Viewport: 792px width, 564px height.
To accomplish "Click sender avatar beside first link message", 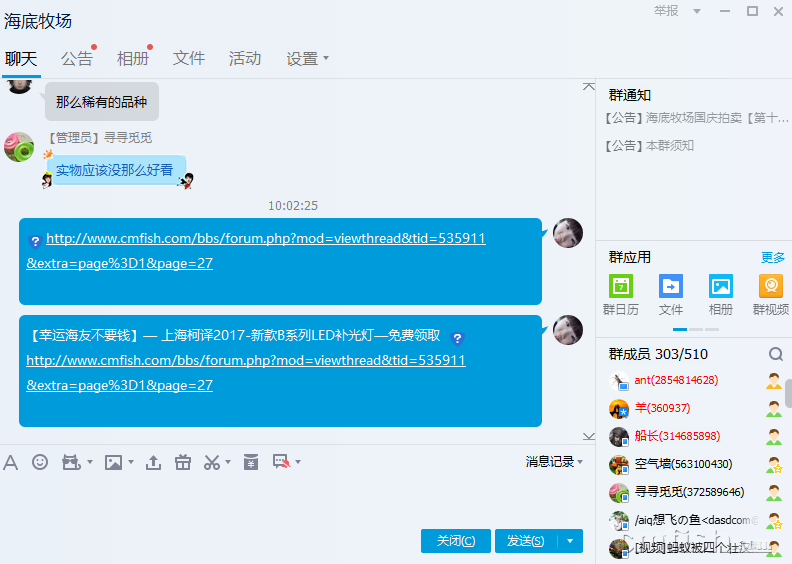I will pos(568,233).
